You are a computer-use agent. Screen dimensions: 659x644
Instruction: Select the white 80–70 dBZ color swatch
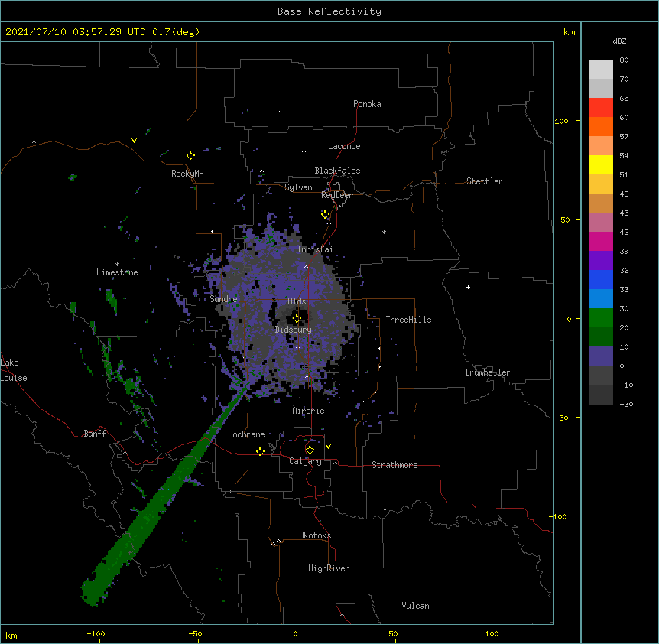click(601, 69)
